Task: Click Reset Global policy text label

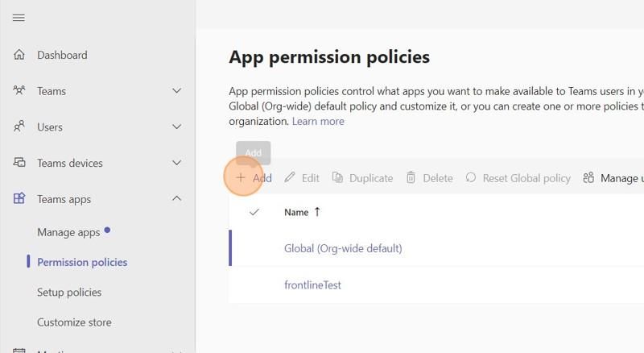Action: click(x=526, y=178)
